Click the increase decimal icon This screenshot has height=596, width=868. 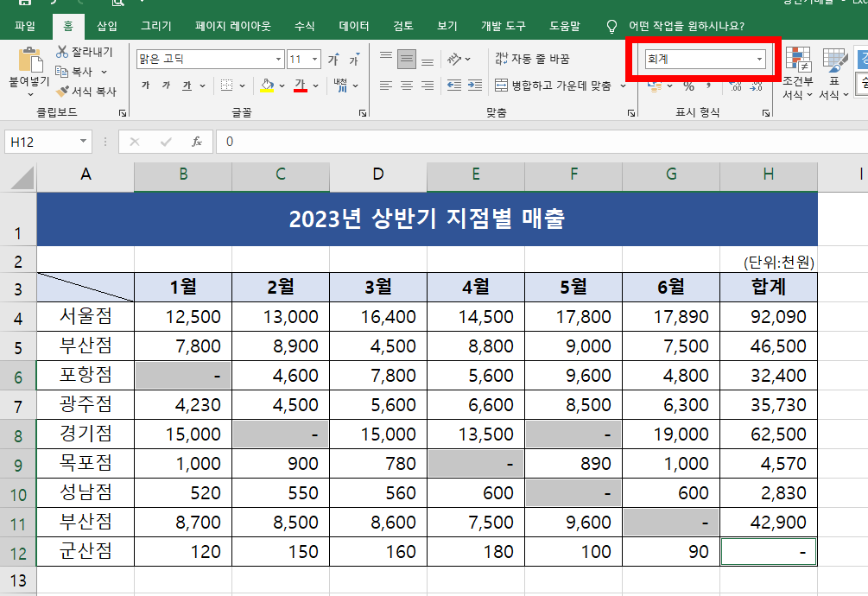point(735,86)
